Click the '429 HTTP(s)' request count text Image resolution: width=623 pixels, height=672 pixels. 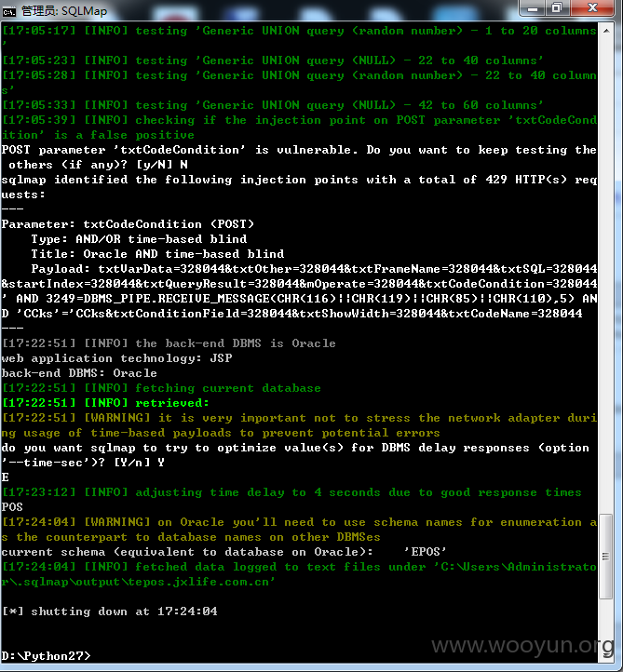(x=526, y=180)
